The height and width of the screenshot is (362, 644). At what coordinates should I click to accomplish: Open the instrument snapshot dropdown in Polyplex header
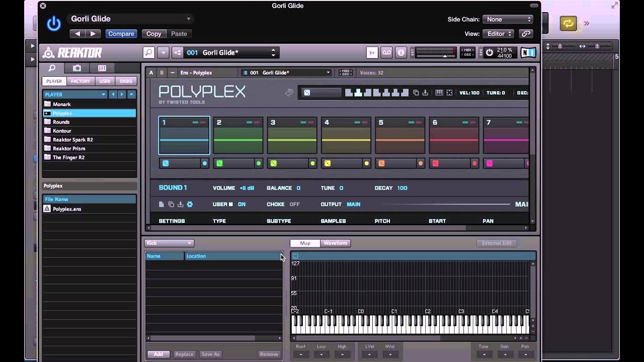coord(286,72)
